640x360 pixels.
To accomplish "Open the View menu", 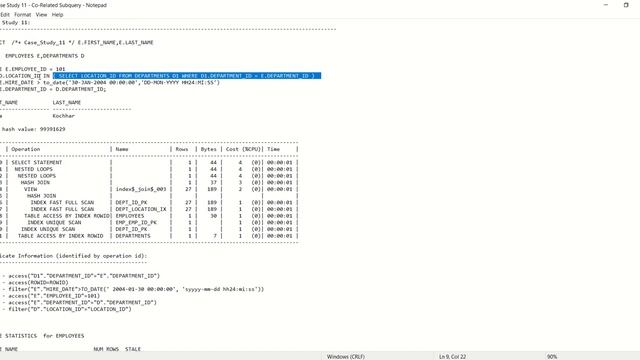I will [x=41, y=15].
